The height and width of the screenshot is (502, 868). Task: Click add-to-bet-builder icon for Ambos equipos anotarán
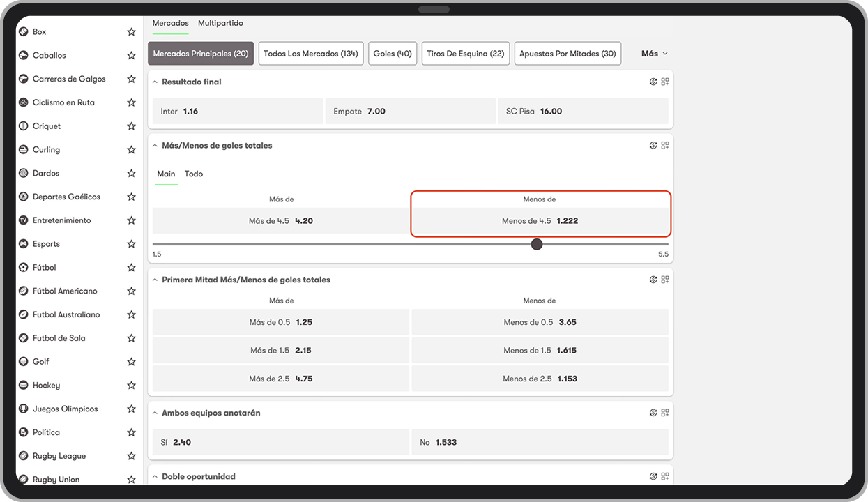(x=665, y=413)
